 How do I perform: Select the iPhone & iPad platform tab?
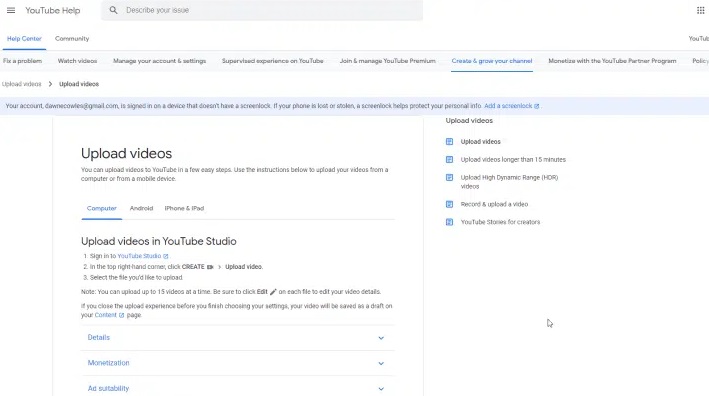tap(184, 208)
